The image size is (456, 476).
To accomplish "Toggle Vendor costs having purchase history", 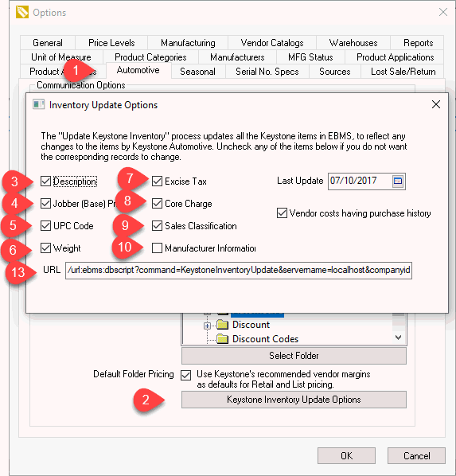I will 282,213.
